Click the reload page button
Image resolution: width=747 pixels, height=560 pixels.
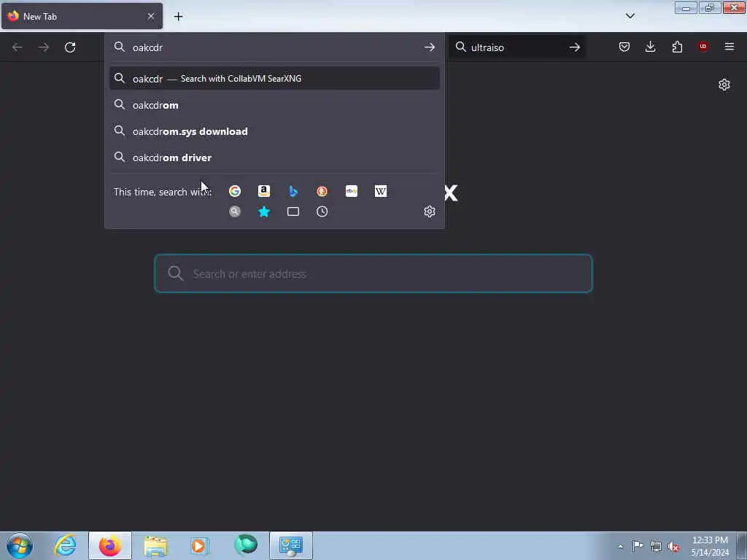tap(70, 47)
